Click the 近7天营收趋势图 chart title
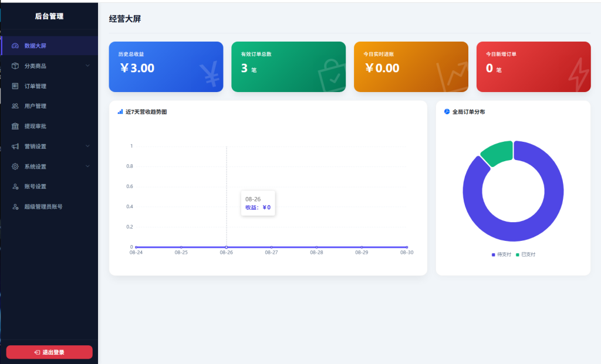This screenshot has height=364, width=601. coord(146,112)
